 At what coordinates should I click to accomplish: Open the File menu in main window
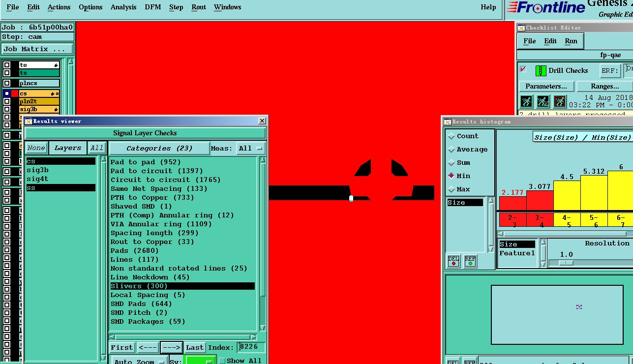pyautogui.click(x=13, y=7)
